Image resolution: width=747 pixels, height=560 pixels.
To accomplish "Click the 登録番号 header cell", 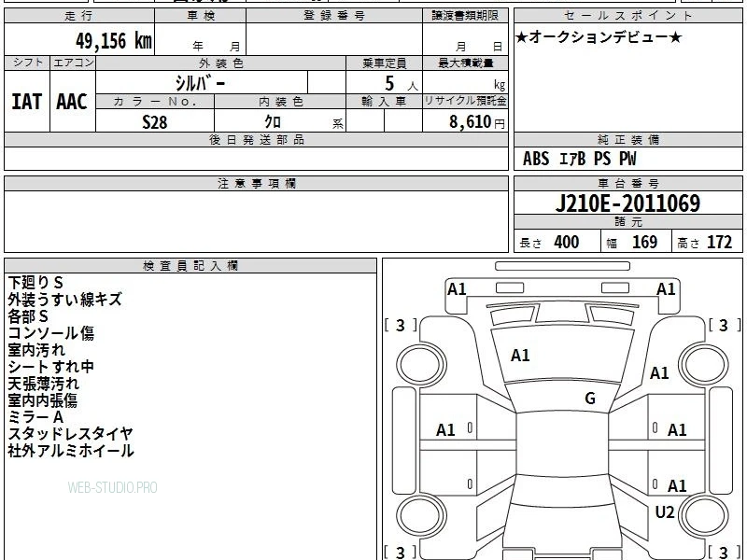I will pos(334,16).
